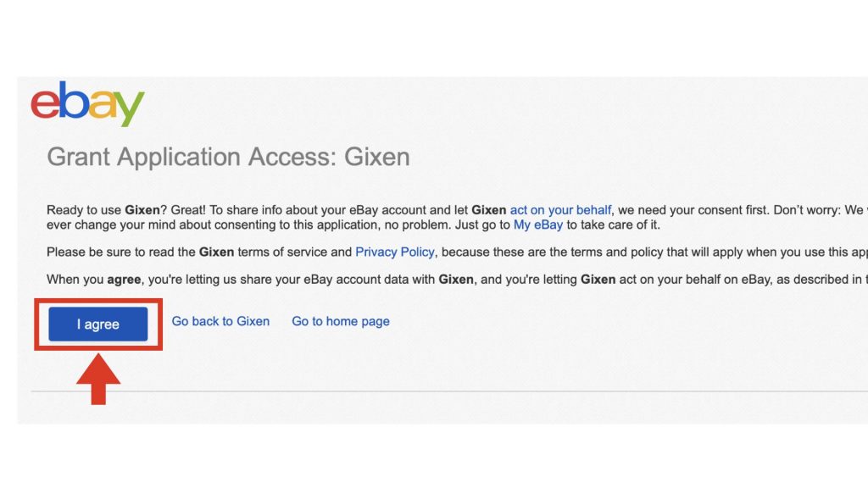Confirm consent with the I agree button
Viewport: 868px width, 488px height.
[98, 324]
